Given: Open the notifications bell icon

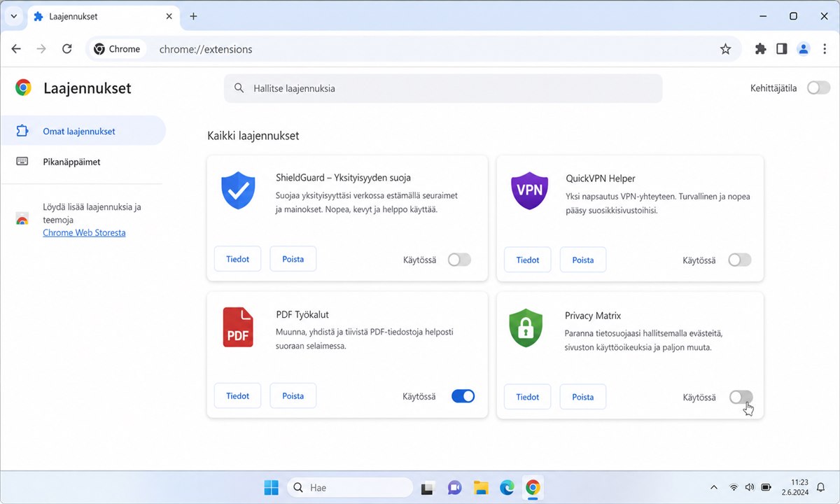Looking at the screenshot, I should 821,487.
